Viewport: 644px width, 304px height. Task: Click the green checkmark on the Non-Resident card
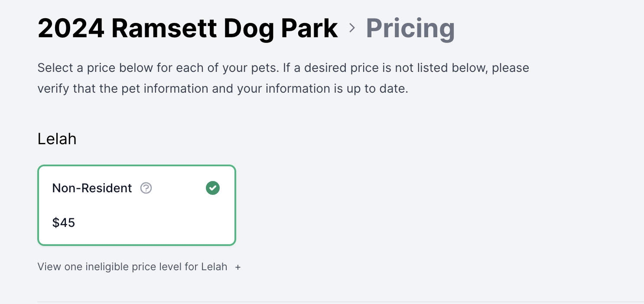click(213, 188)
